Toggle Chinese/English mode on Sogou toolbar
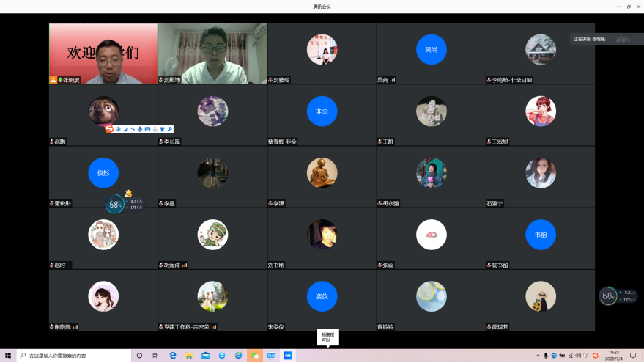Image resolution: width=644 pixels, height=363 pixels. [118, 129]
